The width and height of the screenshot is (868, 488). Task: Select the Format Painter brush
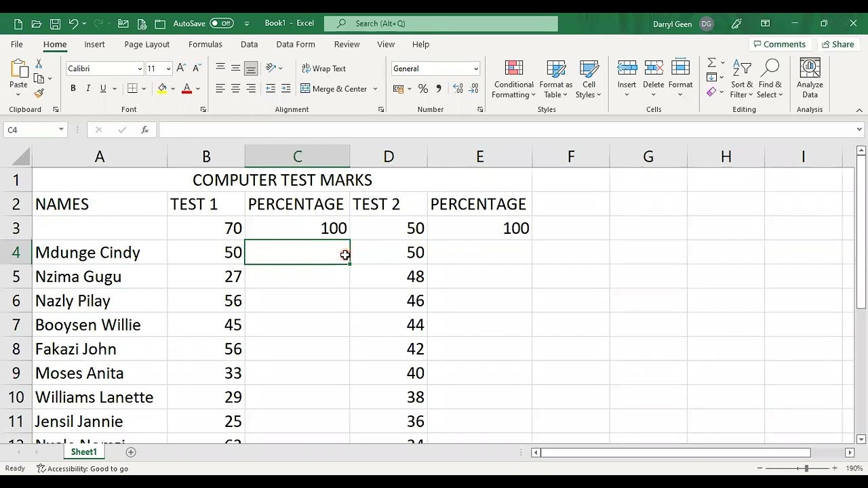point(39,94)
